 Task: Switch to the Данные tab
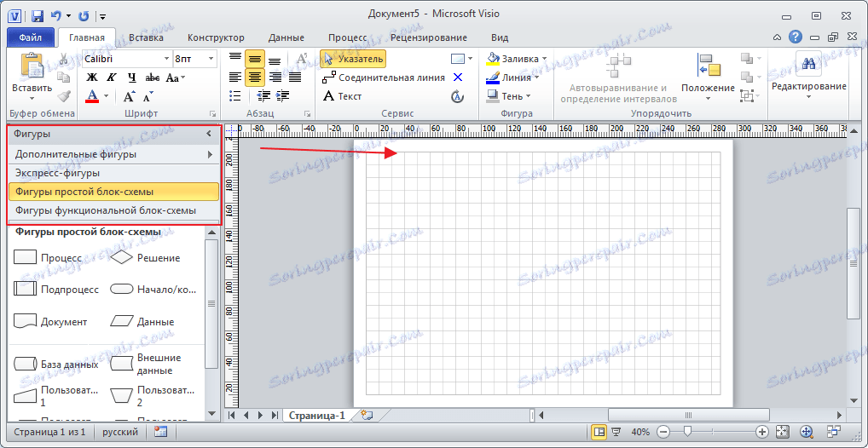point(286,38)
